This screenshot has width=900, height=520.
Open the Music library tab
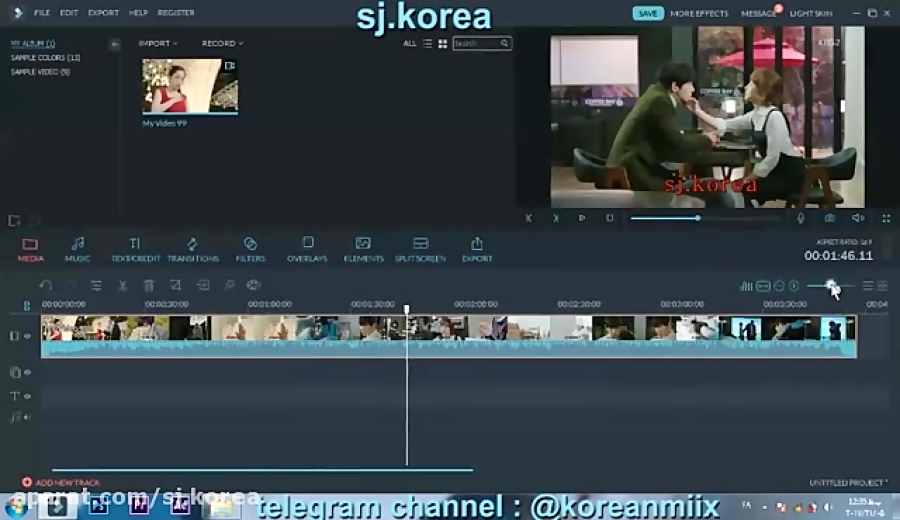pyautogui.click(x=77, y=249)
